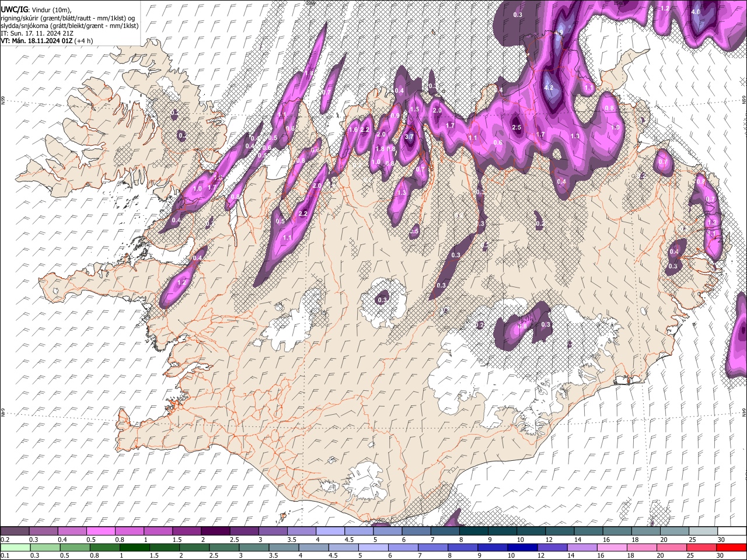
Task: Pick the light lavender 4–4.5 swatch, upper legend
Action: point(329,531)
